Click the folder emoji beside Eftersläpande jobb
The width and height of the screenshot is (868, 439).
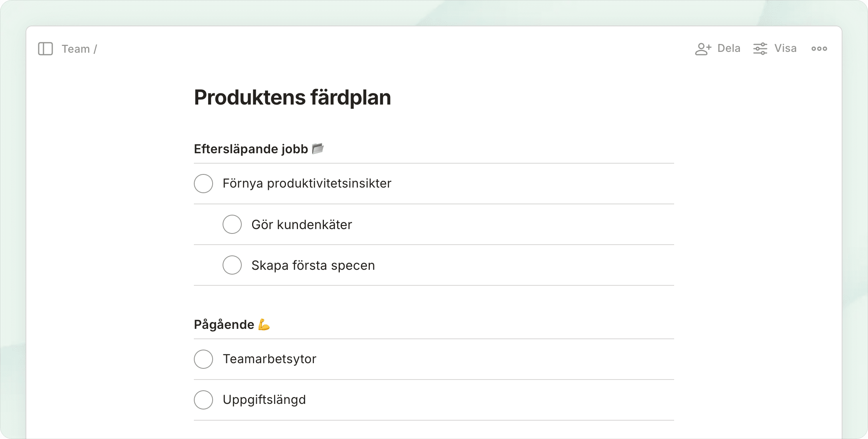tap(318, 148)
